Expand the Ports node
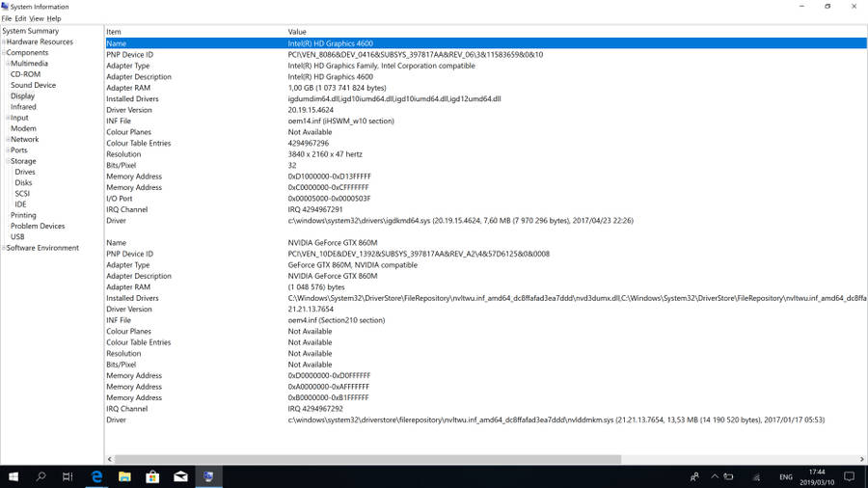Screen dimensions: 868x488 coord(8,149)
